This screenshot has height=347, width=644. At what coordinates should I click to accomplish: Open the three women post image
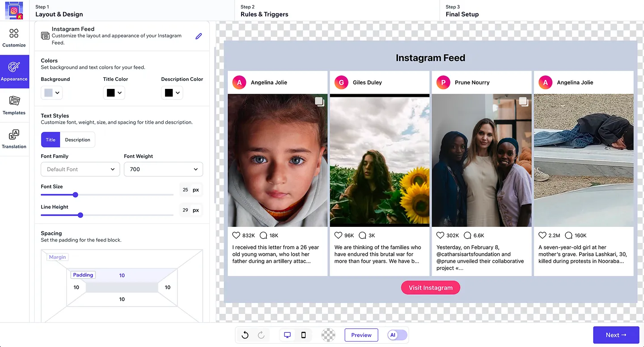click(482, 160)
